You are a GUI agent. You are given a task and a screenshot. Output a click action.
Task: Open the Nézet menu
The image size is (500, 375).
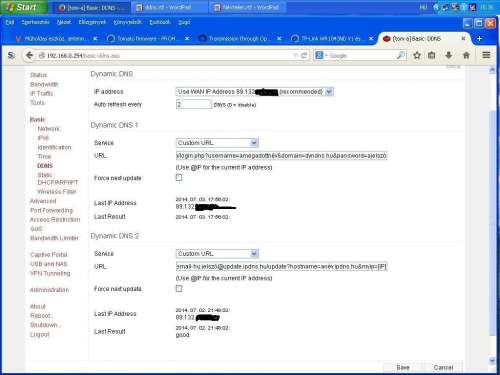[64, 22]
